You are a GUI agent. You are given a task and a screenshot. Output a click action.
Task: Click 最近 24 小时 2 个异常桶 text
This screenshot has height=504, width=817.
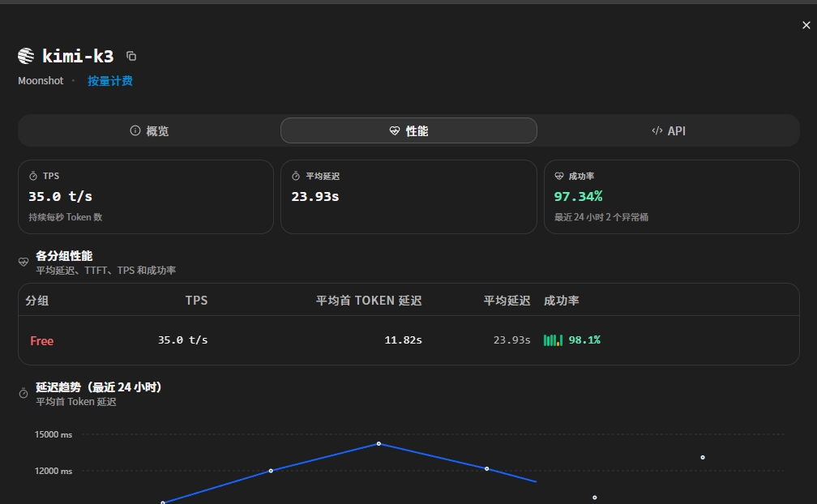point(601,217)
